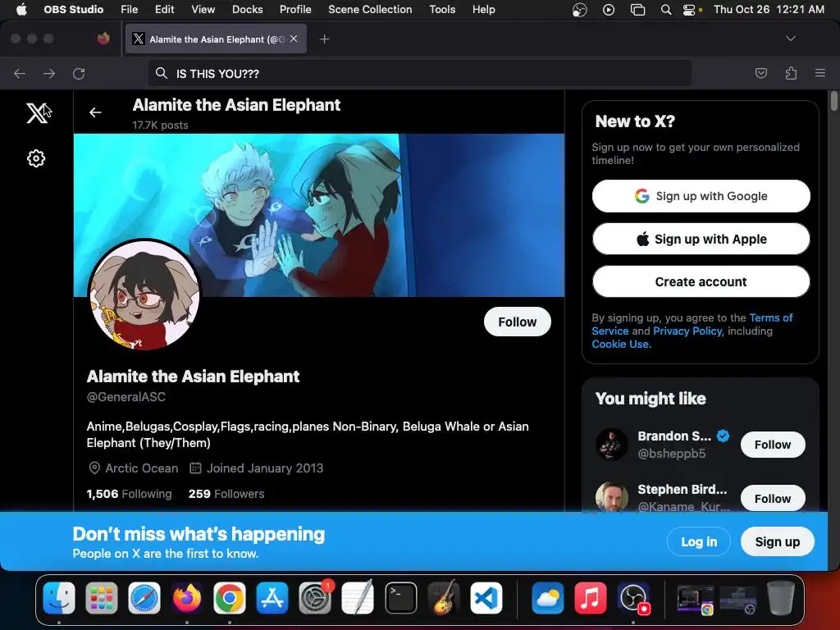This screenshot has width=840, height=630.
Task: Click Log in on the bottom banner
Action: 699,541
